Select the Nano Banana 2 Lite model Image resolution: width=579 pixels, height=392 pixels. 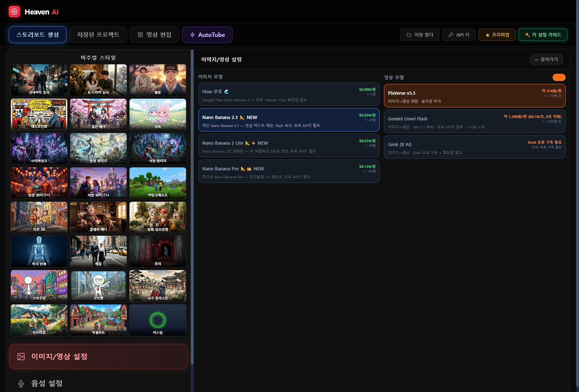click(289, 146)
